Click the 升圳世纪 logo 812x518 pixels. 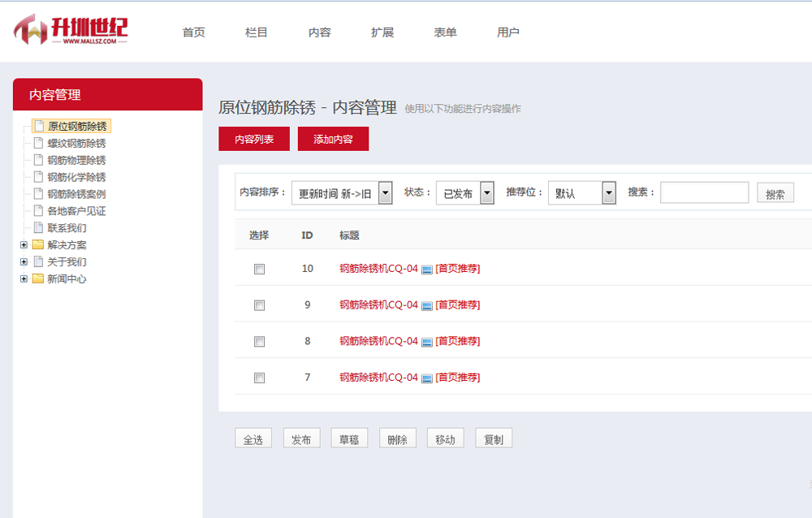(71, 29)
